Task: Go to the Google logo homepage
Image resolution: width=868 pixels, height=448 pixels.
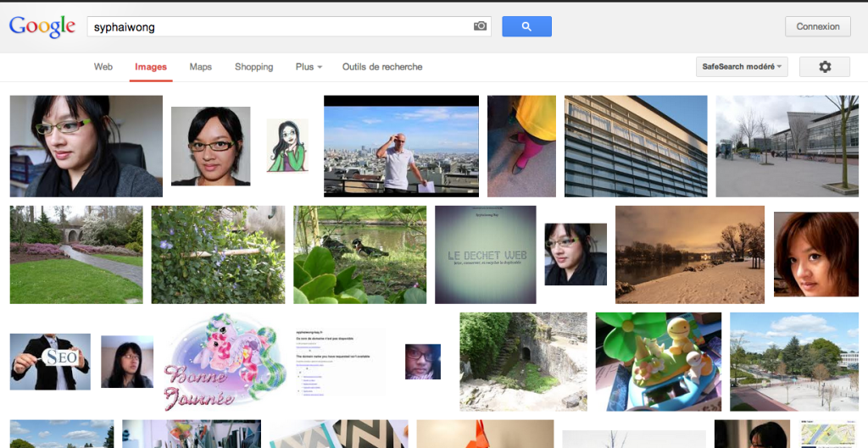Action: click(x=42, y=26)
